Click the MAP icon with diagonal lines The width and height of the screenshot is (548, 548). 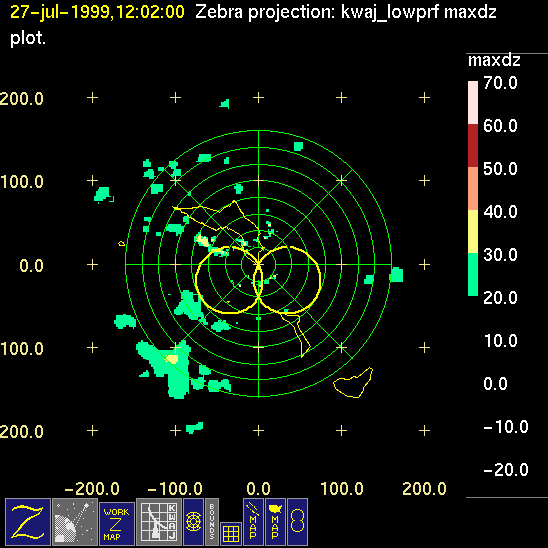[253, 522]
